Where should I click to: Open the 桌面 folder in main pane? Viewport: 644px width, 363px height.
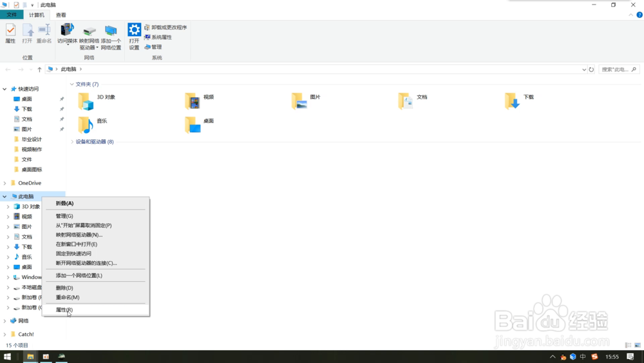click(x=192, y=125)
